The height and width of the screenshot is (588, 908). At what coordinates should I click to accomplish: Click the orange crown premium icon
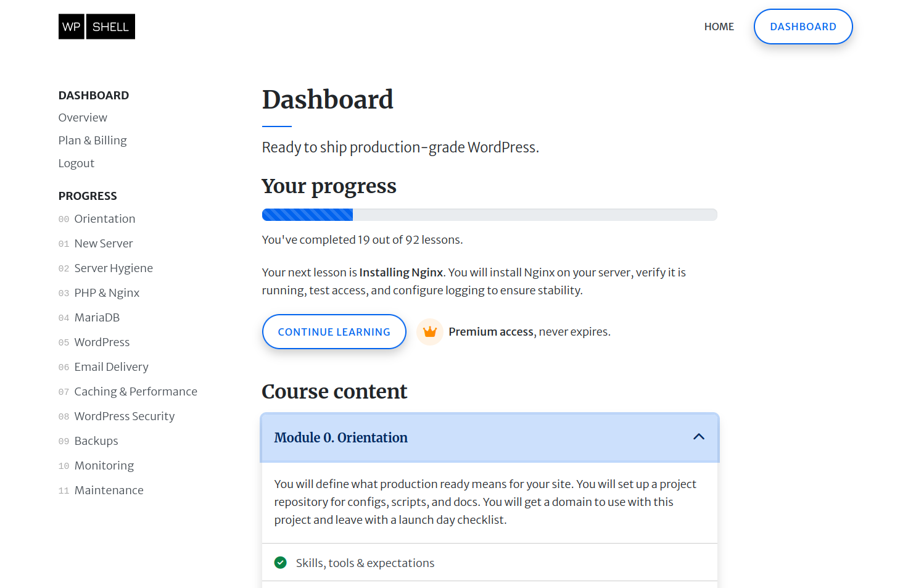(x=430, y=331)
